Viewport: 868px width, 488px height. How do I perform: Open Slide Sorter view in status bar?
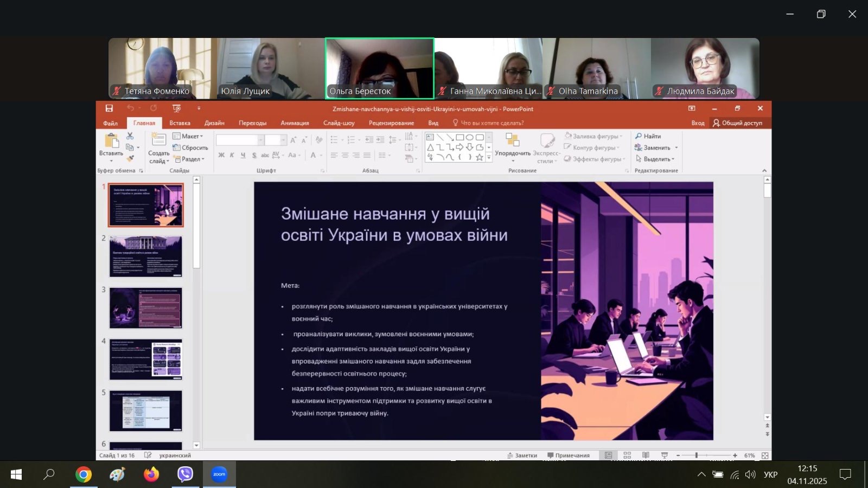627,455
